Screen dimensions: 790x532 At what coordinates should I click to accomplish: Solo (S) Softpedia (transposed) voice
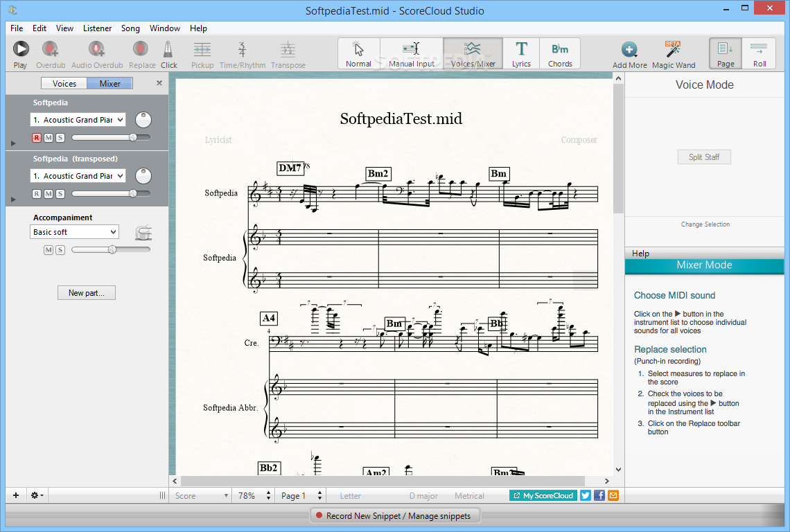pyautogui.click(x=60, y=193)
